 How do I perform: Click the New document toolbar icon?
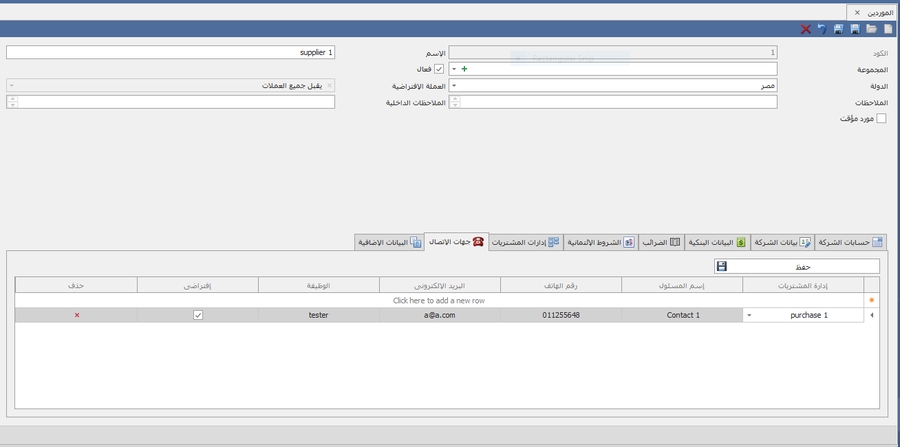pyautogui.click(x=887, y=30)
